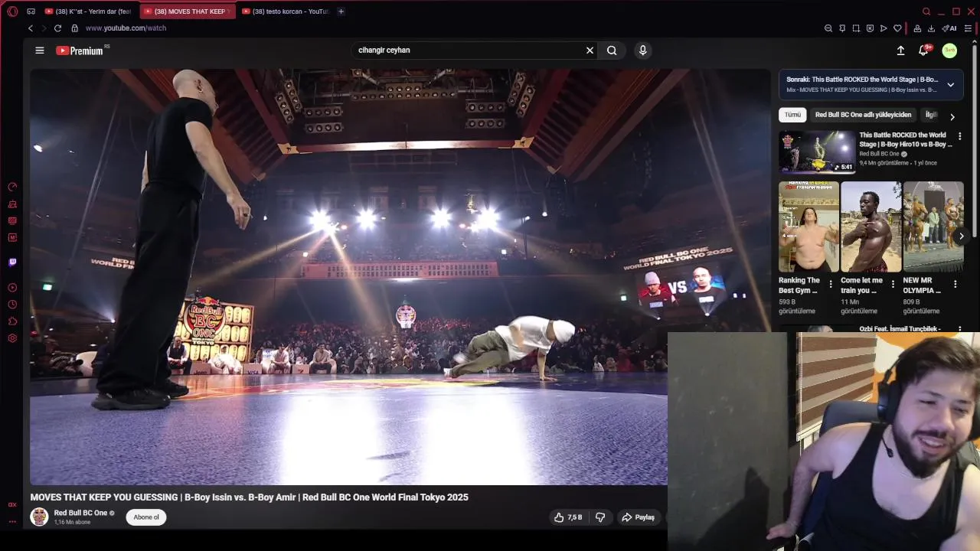The image size is (980, 551).
Task: Click the pinboard pin icon in address bar
Action: (842, 28)
